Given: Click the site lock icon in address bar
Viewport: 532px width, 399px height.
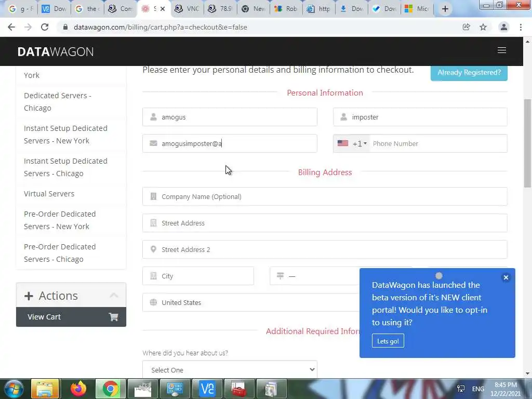Looking at the screenshot, I should point(65,27).
